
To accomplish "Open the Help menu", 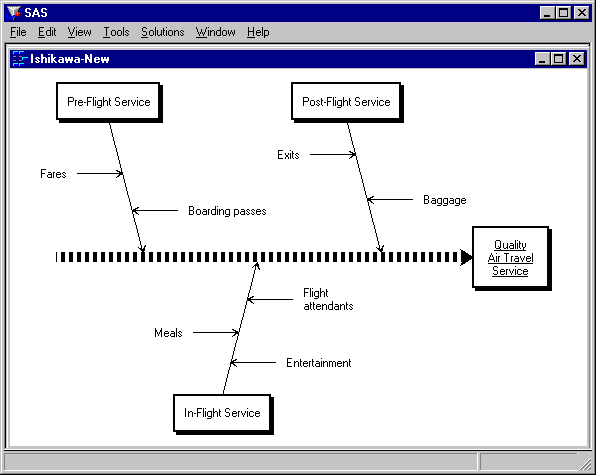I will coord(258,32).
